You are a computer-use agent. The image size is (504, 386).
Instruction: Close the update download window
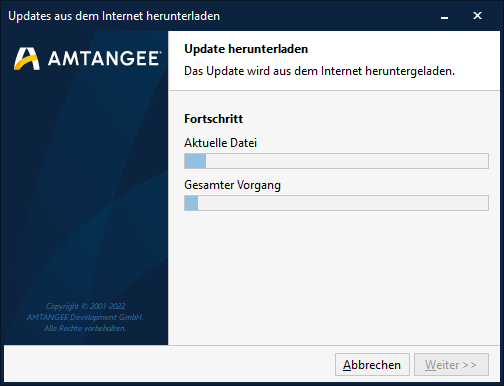(477, 16)
